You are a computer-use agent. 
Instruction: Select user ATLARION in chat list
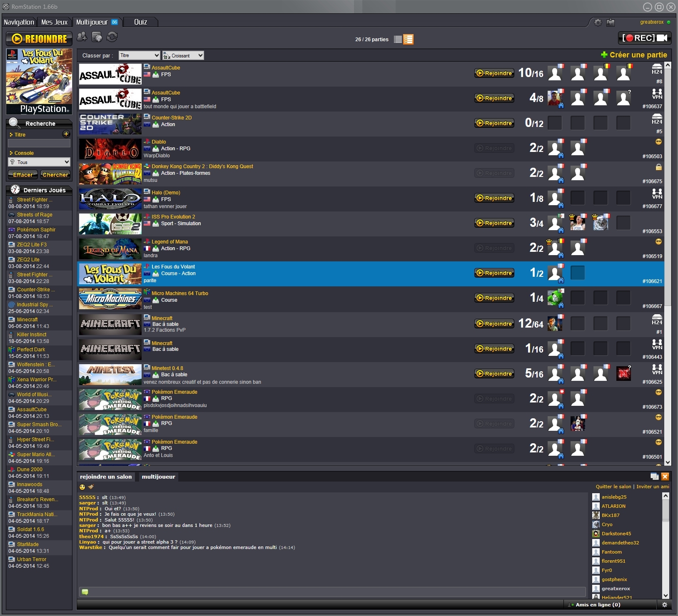pyautogui.click(x=613, y=506)
